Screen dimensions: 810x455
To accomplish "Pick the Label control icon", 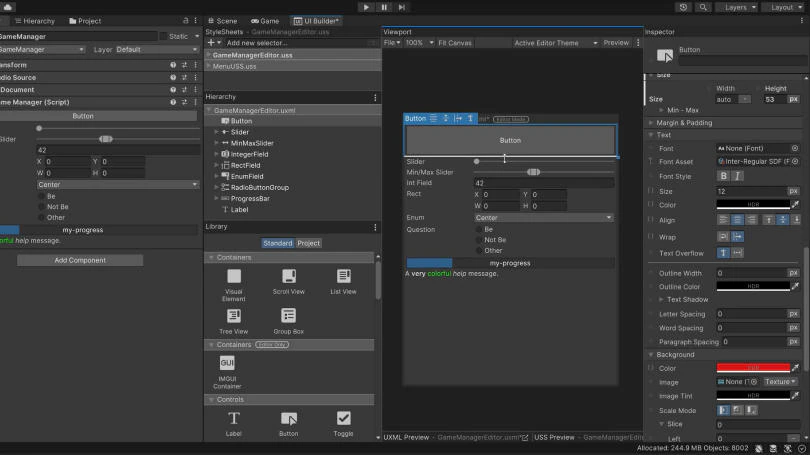I will pyautogui.click(x=233, y=418).
